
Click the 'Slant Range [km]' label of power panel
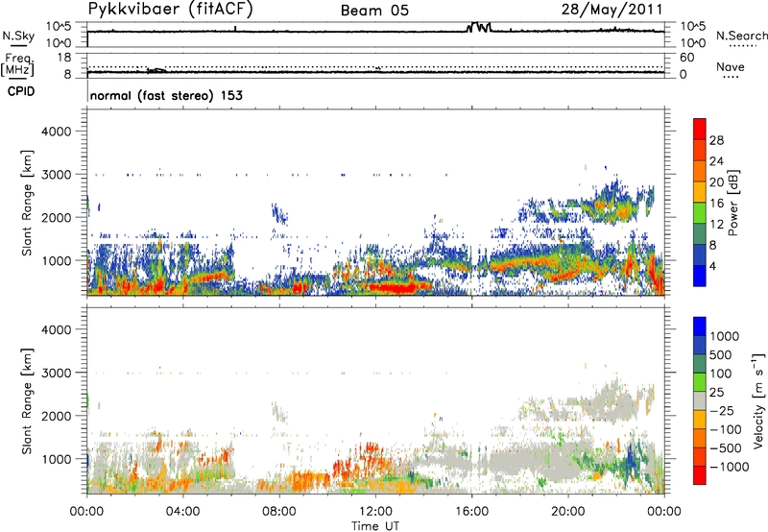pyautogui.click(x=27, y=203)
